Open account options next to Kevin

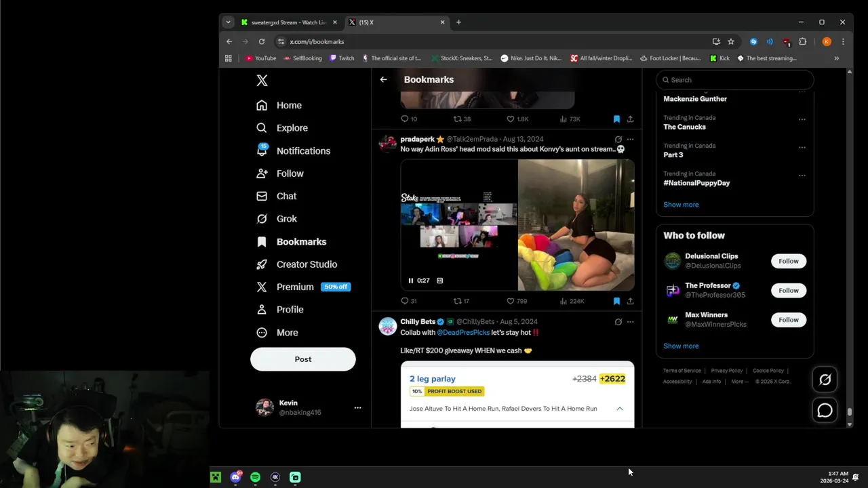point(357,407)
